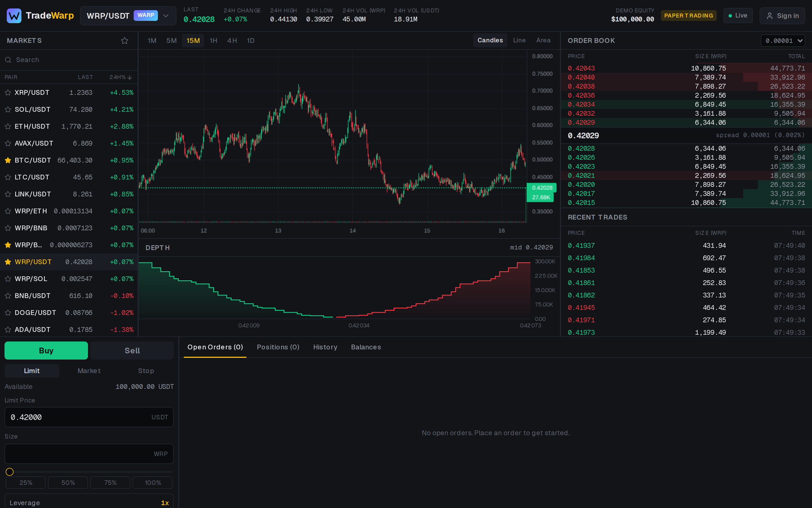Toggle favorites filter star in Markets header
812x508 pixels.
pyautogui.click(x=125, y=41)
